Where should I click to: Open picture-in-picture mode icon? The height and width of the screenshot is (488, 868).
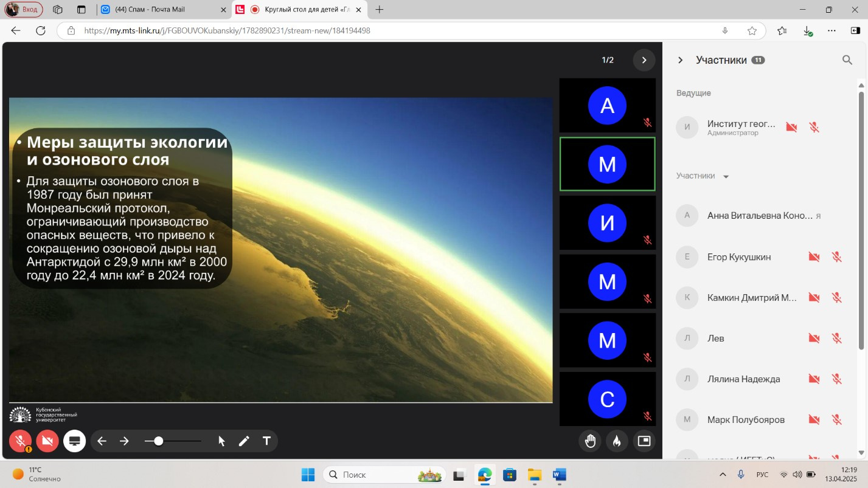pyautogui.click(x=644, y=441)
